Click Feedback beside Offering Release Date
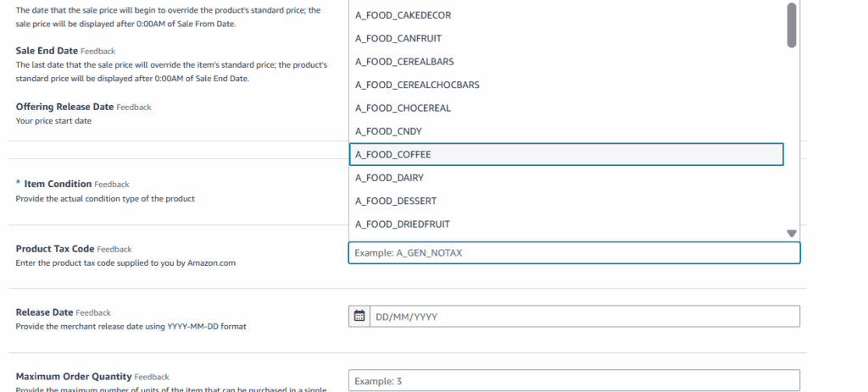The width and height of the screenshot is (868, 392). click(133, 108)
